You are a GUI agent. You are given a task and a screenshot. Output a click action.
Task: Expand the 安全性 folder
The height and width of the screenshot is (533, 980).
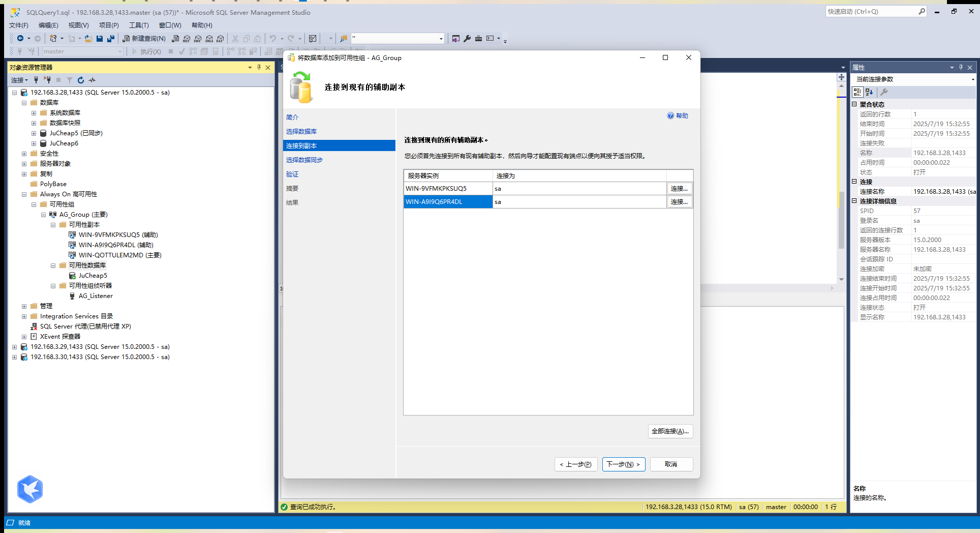tap(24, 154)
